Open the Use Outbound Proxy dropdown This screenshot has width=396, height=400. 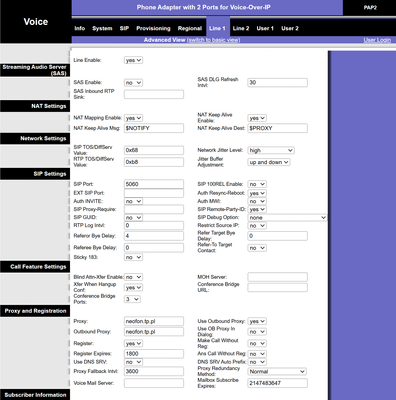[257, 321]
